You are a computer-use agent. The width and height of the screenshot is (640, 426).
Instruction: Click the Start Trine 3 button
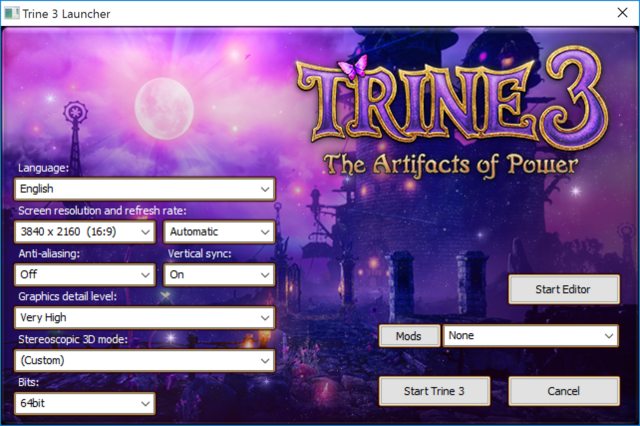point(434,391)
